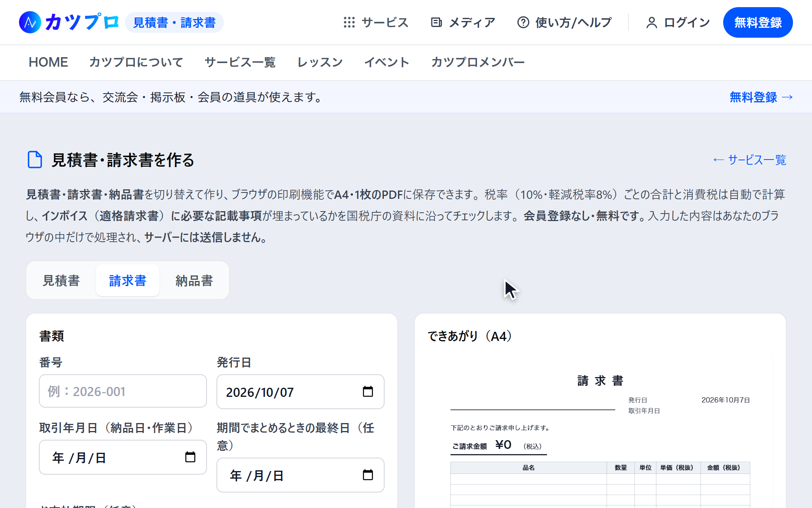Click the できあがり（A4） heading
Viewport: 812px width, 508px height.
pos(470,337)
